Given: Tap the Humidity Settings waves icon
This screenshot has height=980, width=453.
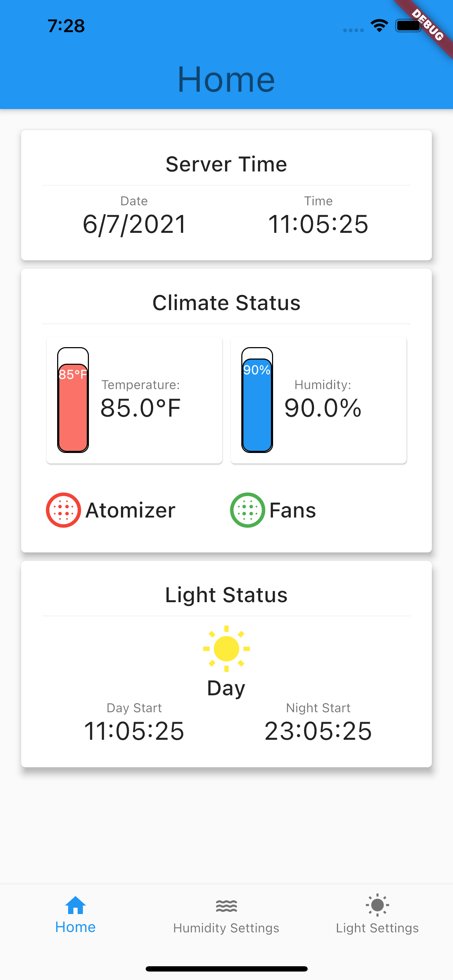Looking at the screenshot, I should [x=226, y=906].
